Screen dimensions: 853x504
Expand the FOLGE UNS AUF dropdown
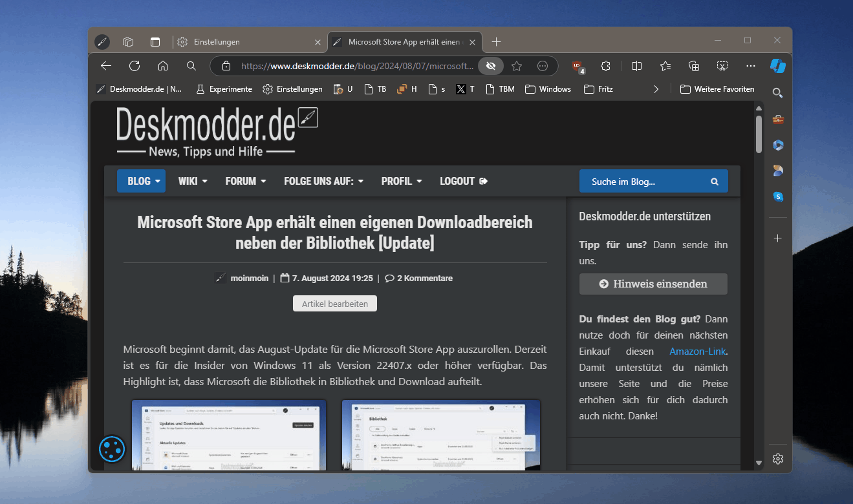pyautogui.click(x=323, y=181)
